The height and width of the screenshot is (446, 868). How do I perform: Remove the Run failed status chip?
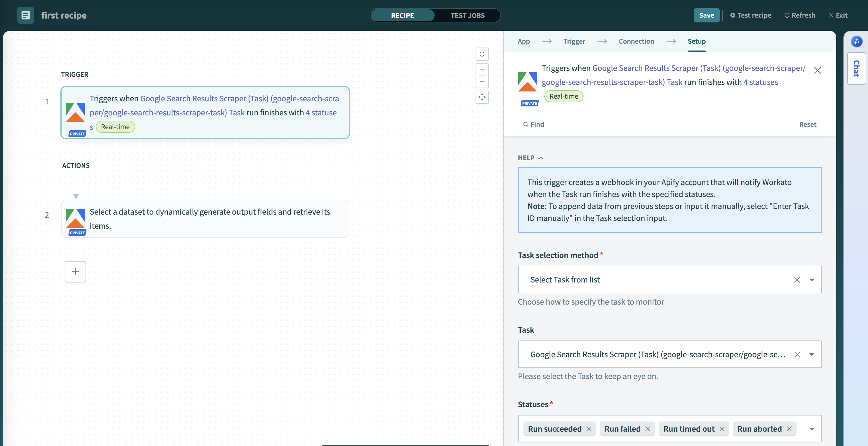648,429
